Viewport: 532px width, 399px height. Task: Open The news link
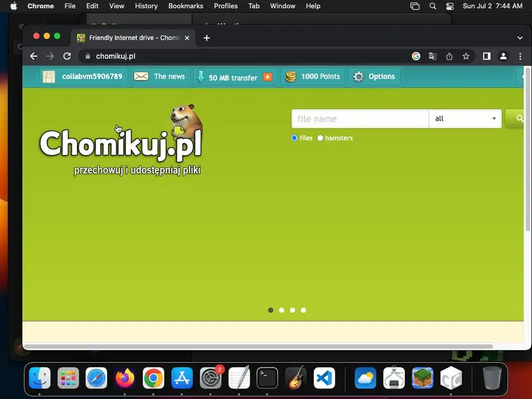pos(169,76)
